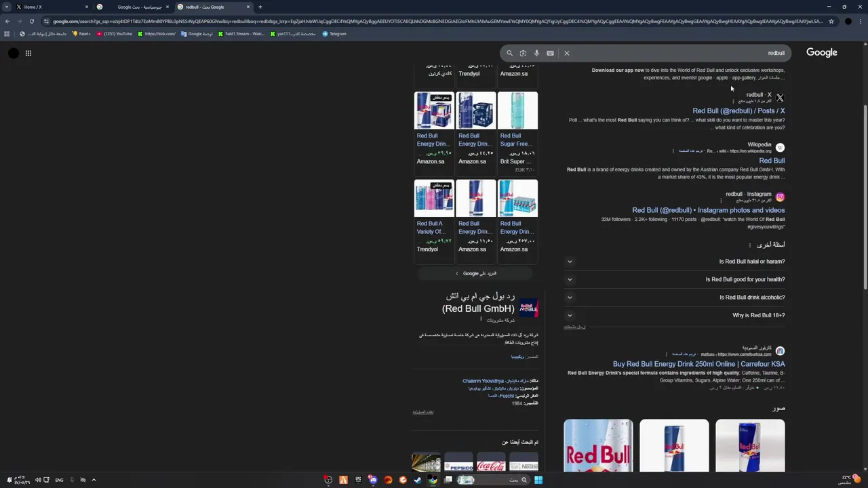Open a new browser tab
The image size is (868, 488).
pos(260,7)
